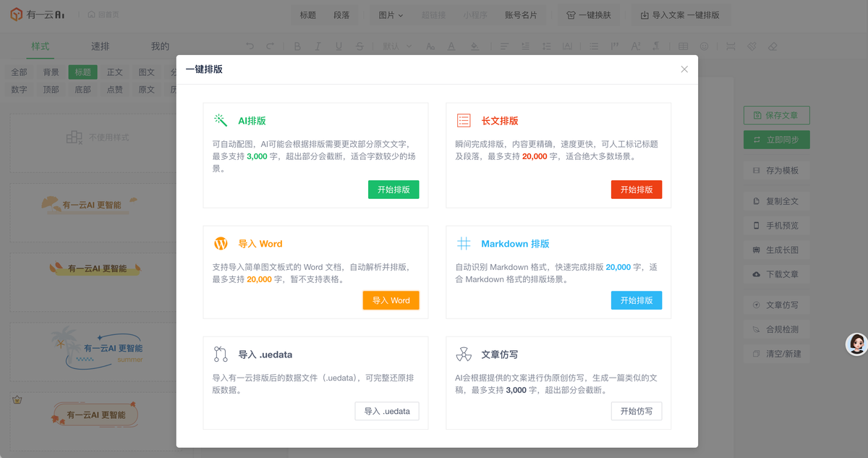The width and height of the screenshot is (868, 458).
Task: Click the 长文排版 list icon
Action: point(464,121)
